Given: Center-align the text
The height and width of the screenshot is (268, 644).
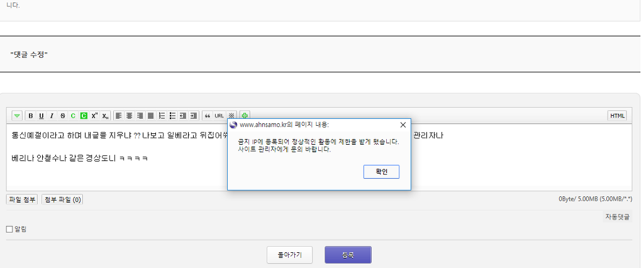Looking at the screenshot, I should (130, 116).
